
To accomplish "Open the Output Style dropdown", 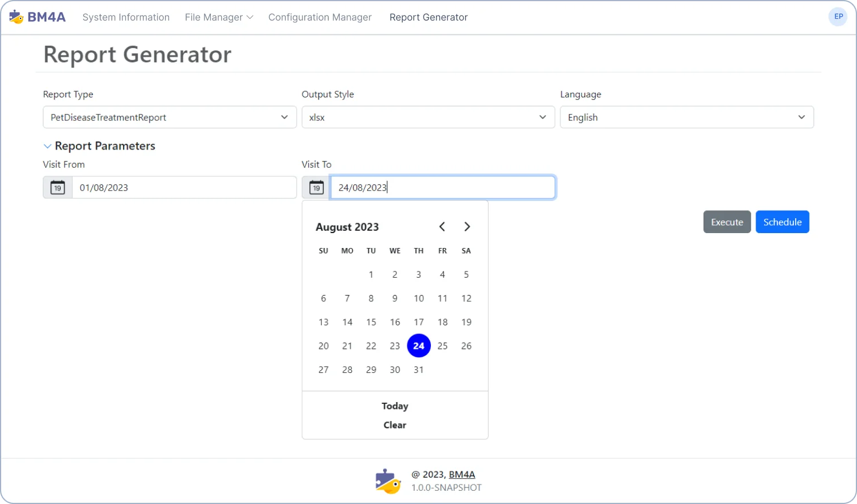I will pos(428,117).
